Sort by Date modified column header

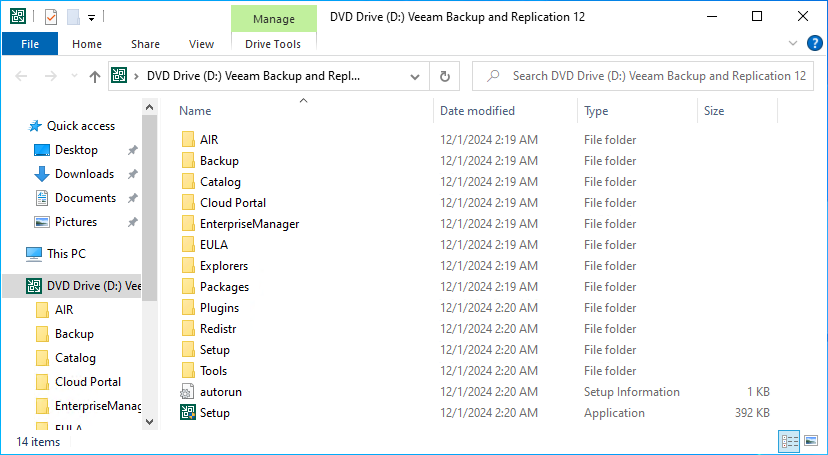477,111
